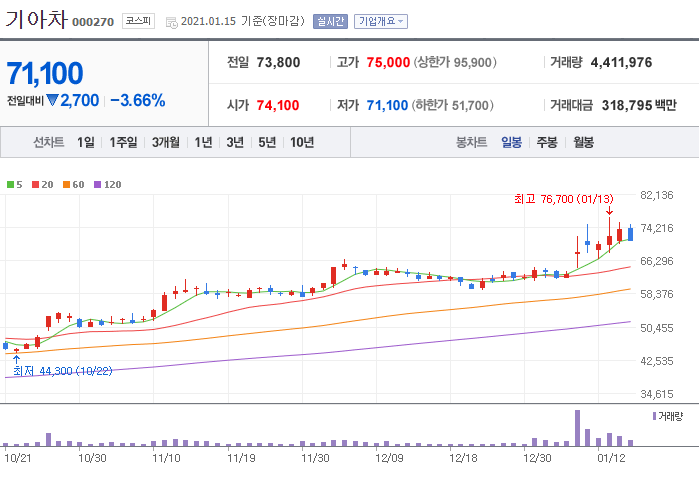
Task: Click the 최고 76,700 (01/13) high label
Action: point(563,199)
